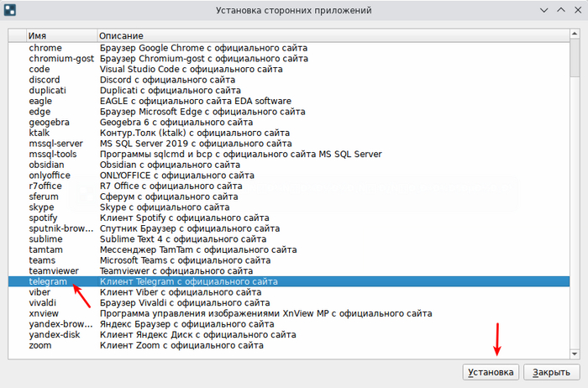Viewport: 588px width, 388px height.
Task: Select the sublime row
Action: [x=289, y=239]
